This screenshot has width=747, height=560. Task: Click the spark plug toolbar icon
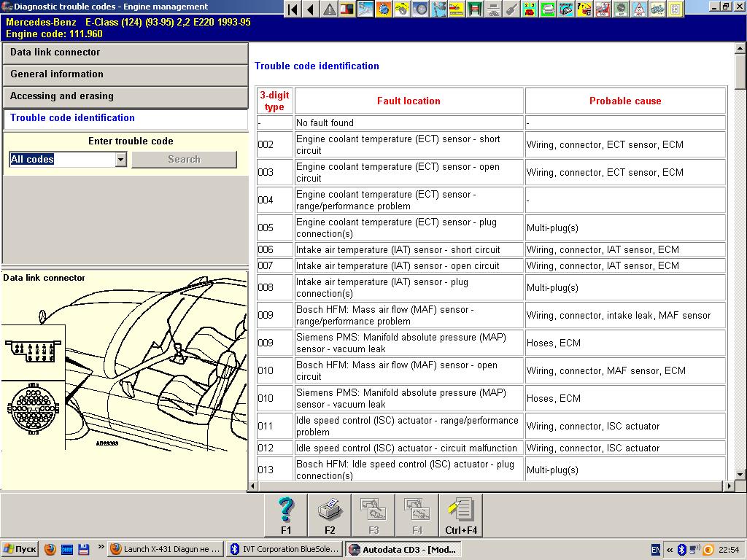(x=511, y=9)
